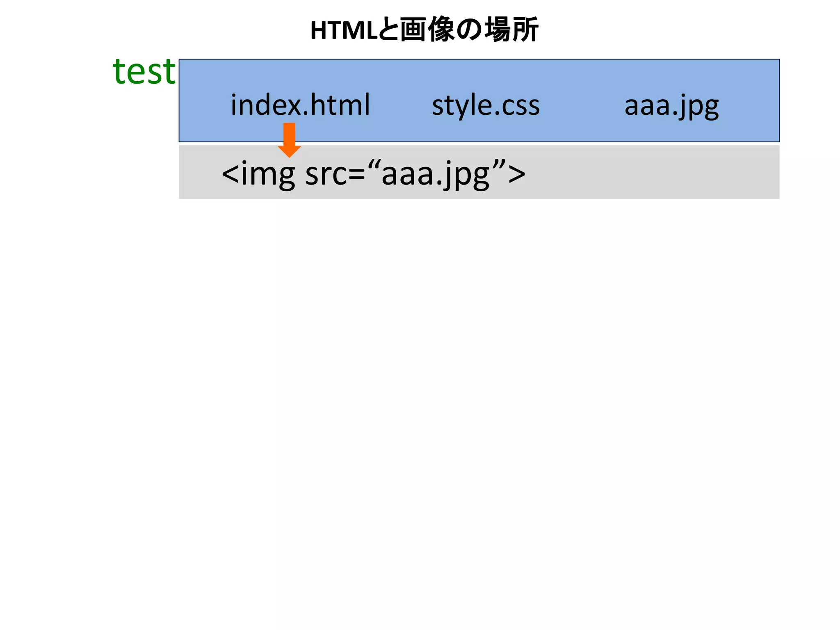The width and height of the screenshot is (840, 630).
Task: Click the slide title 'HTMLと画像の場所'
Action: (424, 30)
